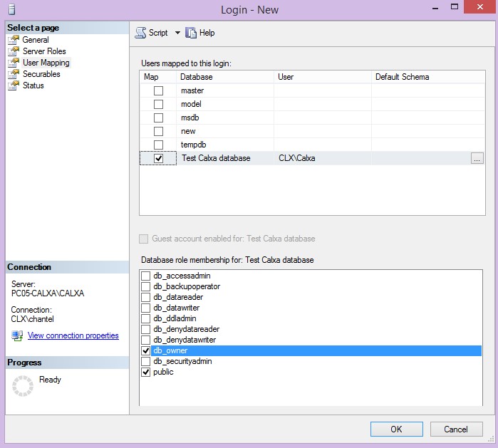Open default schema browse ellipsis button
This screenshot has height=448, width=498.
pos(477,158)
